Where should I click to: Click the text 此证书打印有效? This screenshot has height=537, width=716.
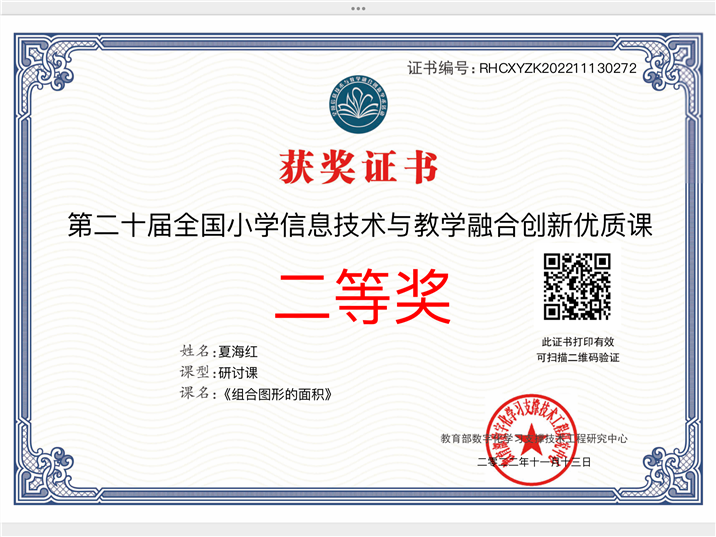click(578, 342)
